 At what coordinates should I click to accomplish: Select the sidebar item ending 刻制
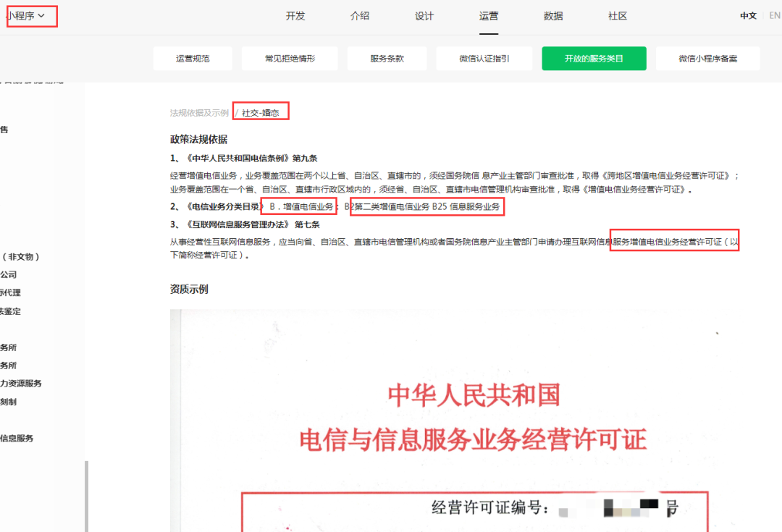coord(9,402)
